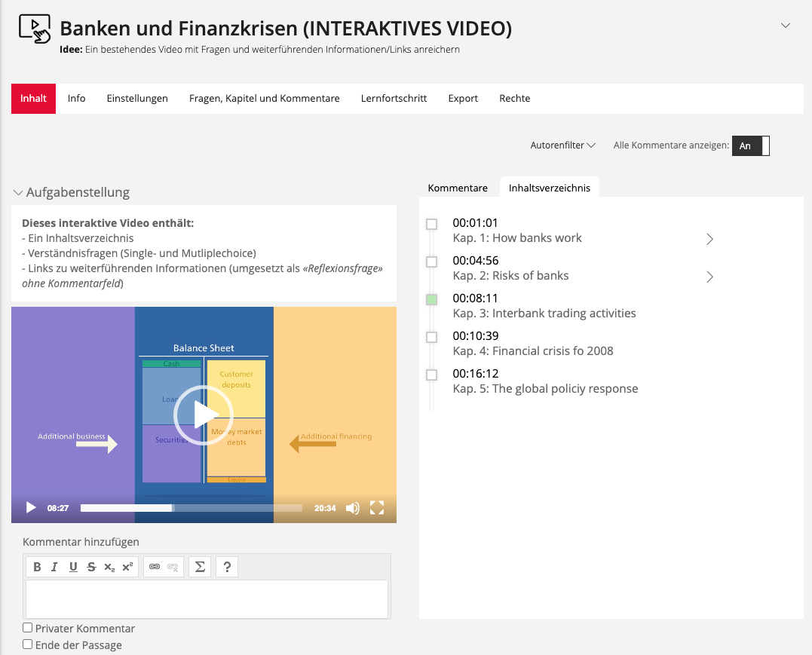
Task: Apply strikethrough formatting in comment editor
Action: point(91,567)
